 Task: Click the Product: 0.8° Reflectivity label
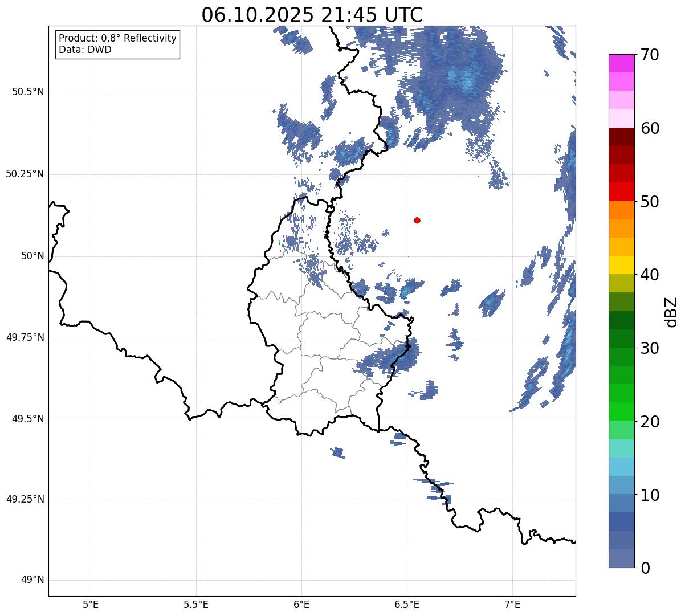click(x=118, y=38)
